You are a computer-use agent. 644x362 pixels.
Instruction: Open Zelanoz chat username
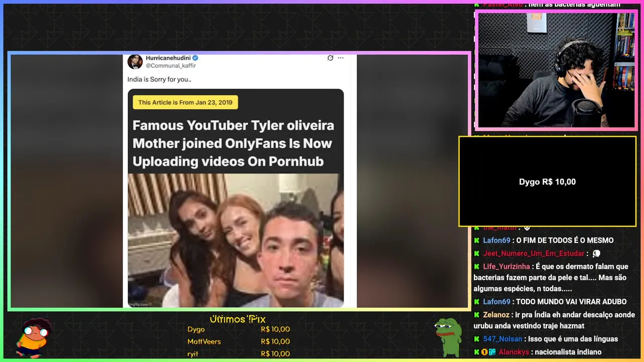pyautogui.click(x=497, y=315)
